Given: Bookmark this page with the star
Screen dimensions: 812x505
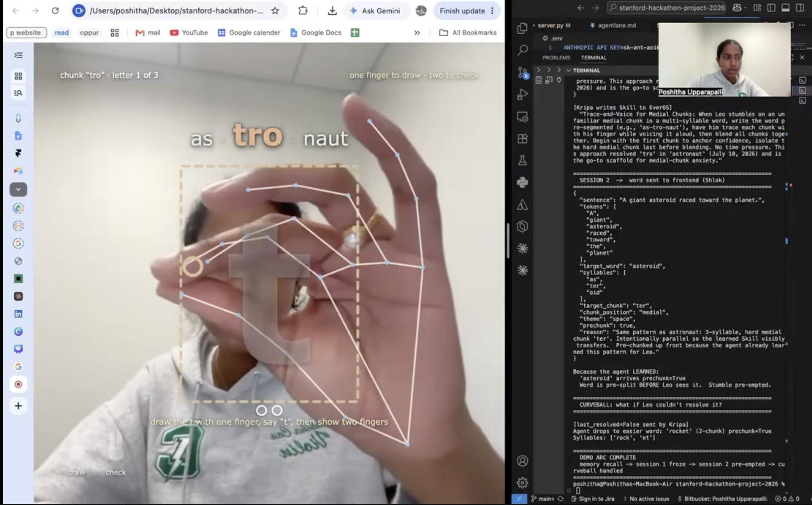Looking at the screenshot, I should coord(275,11).
